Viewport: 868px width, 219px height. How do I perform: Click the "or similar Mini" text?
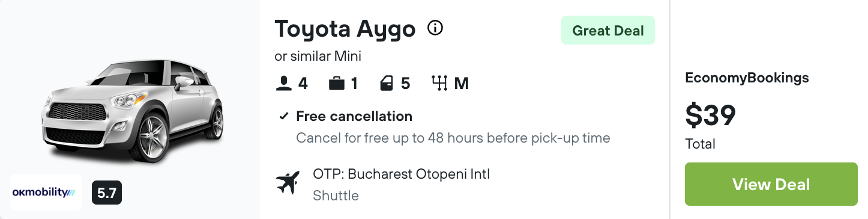[x=318, y=57]
